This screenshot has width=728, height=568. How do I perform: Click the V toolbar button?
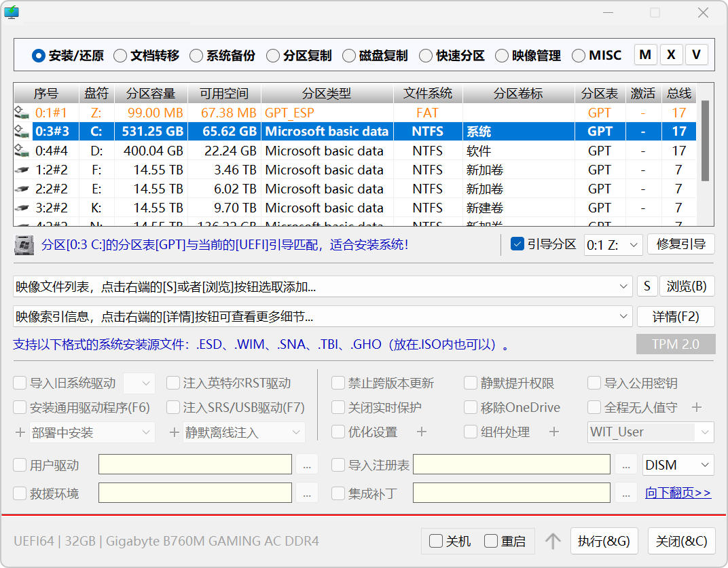tap(696, 55)
